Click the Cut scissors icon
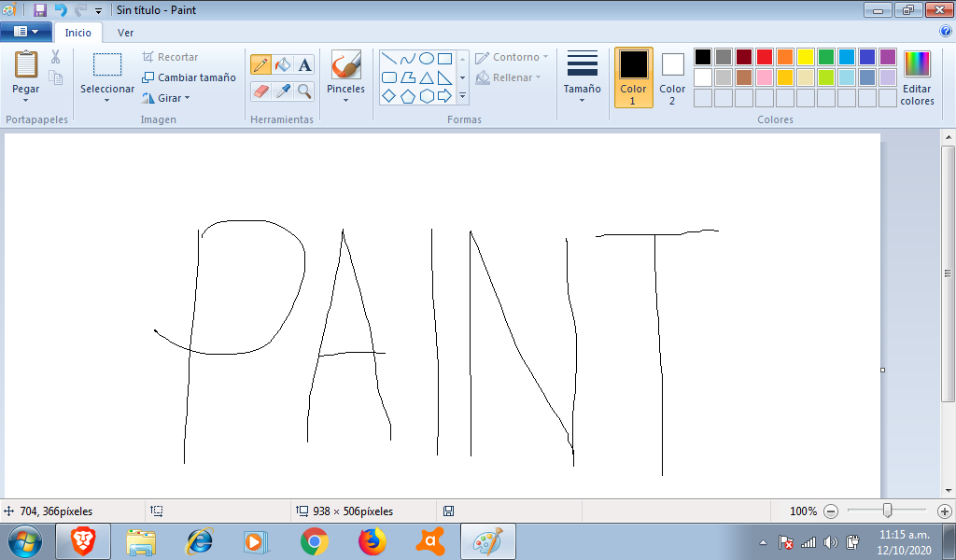The height and width of the screenshot is (560, 956). tap(55, 57)
